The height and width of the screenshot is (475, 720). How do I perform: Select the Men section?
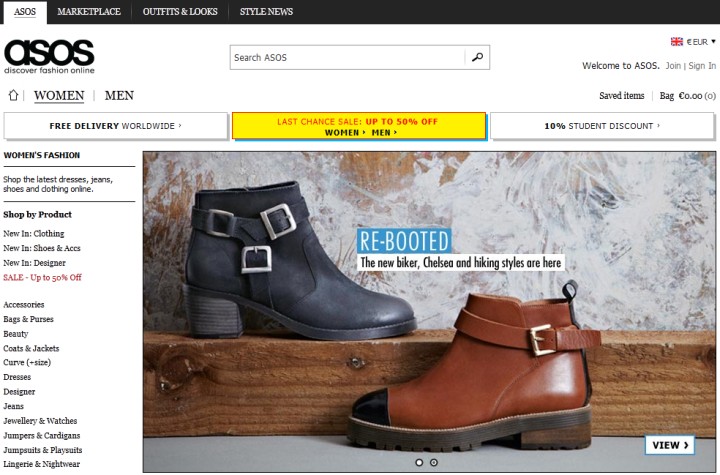119,96
